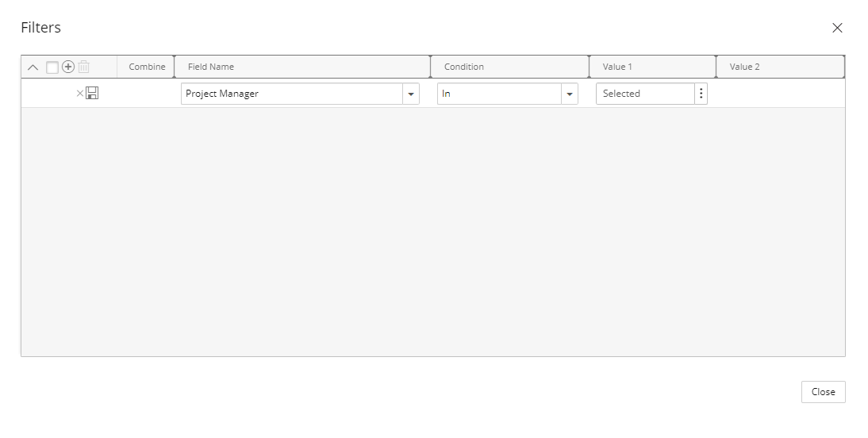This screenshot has height=438, width=868.
Task: Click the Close button at bottom right
Action: point(823,391)
